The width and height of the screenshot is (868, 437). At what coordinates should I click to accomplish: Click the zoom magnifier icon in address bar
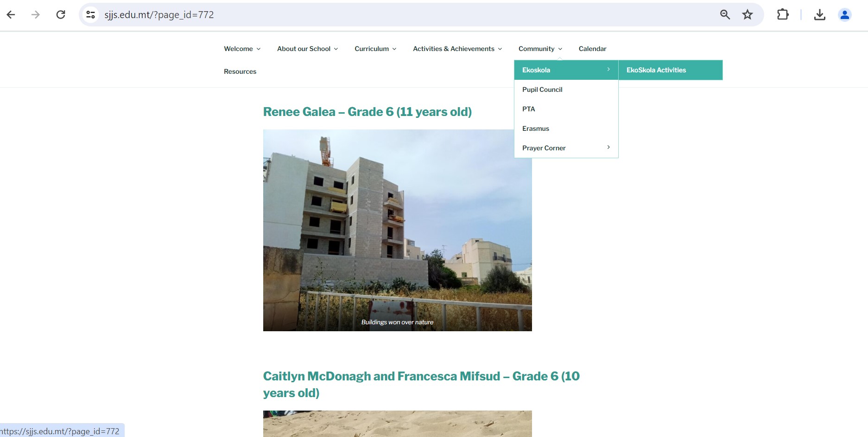coord(725,15)
